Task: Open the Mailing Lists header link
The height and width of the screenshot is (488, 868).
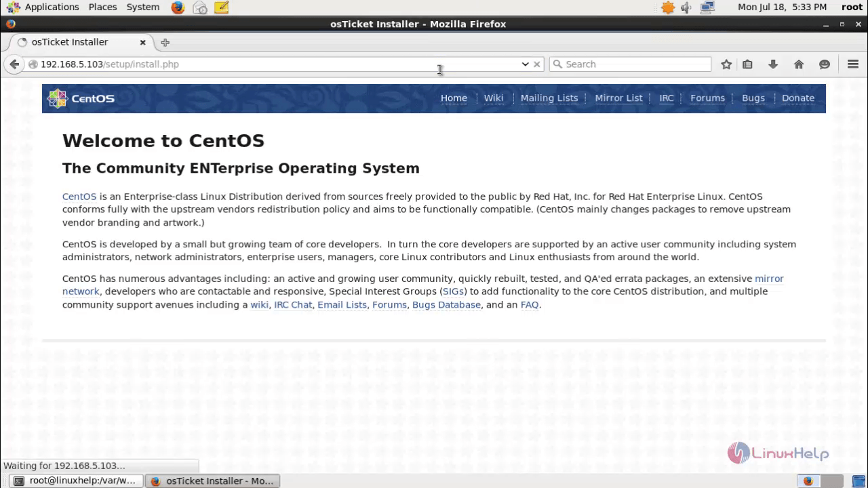Action: [549, 98]
